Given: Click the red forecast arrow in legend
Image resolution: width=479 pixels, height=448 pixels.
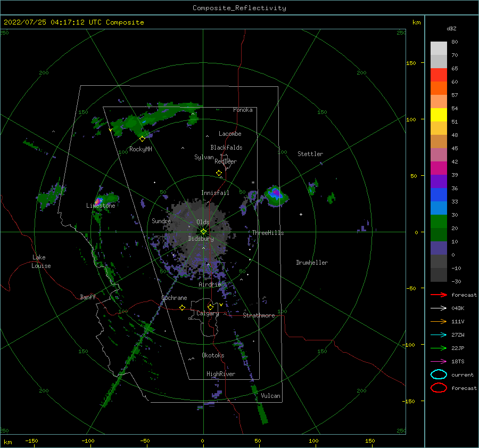Looking at the screenshot, I should (439, 295).
